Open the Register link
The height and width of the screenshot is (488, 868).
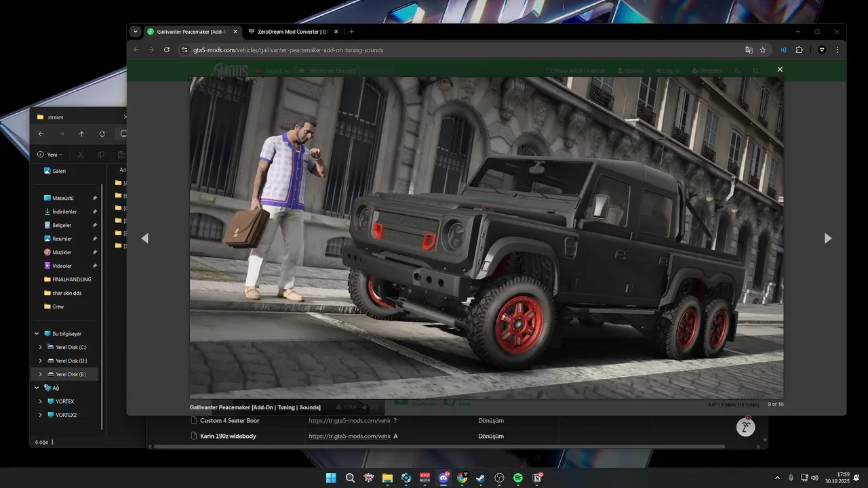(x=707, y=70)
